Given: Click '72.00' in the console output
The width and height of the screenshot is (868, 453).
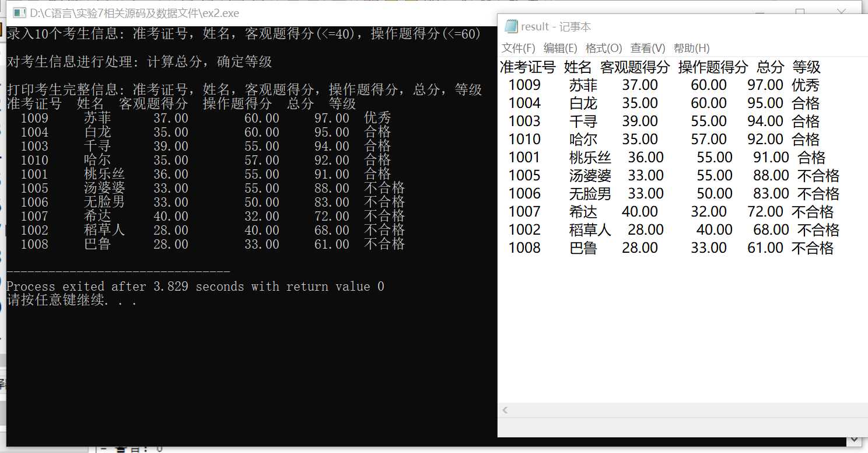Looking at the screenshot, I should pos(332,216).
